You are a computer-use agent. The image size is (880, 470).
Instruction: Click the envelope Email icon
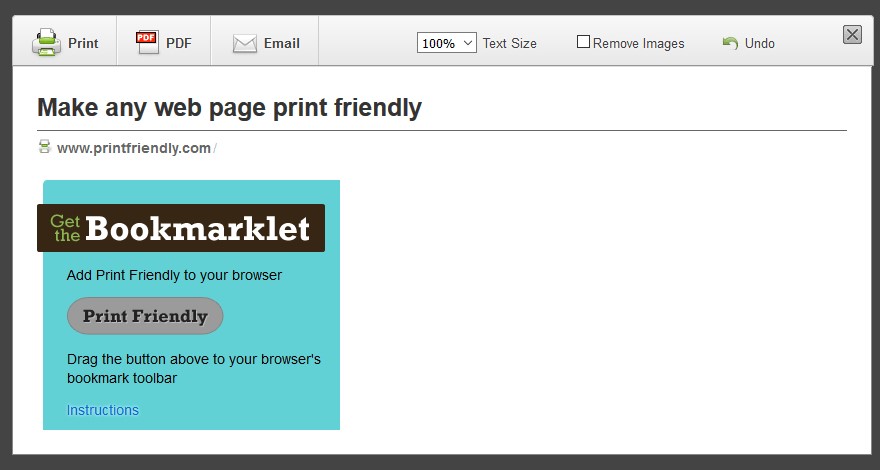(x=245, y=43)
